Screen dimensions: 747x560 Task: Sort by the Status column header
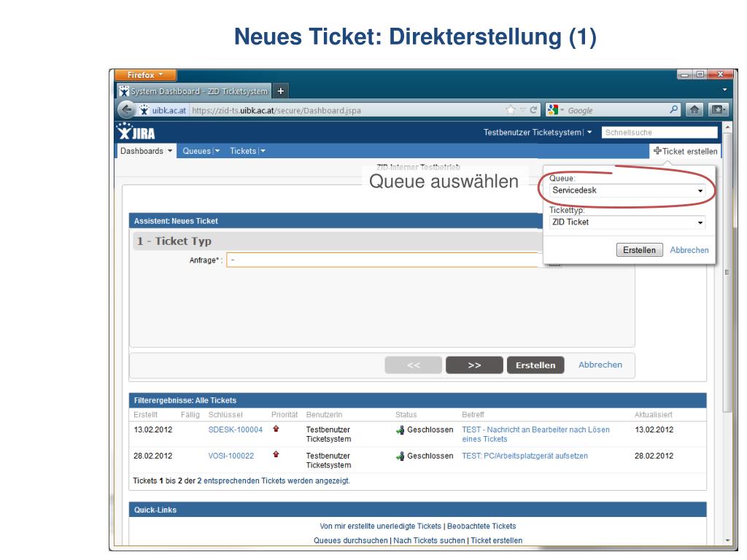coord(406,415)
